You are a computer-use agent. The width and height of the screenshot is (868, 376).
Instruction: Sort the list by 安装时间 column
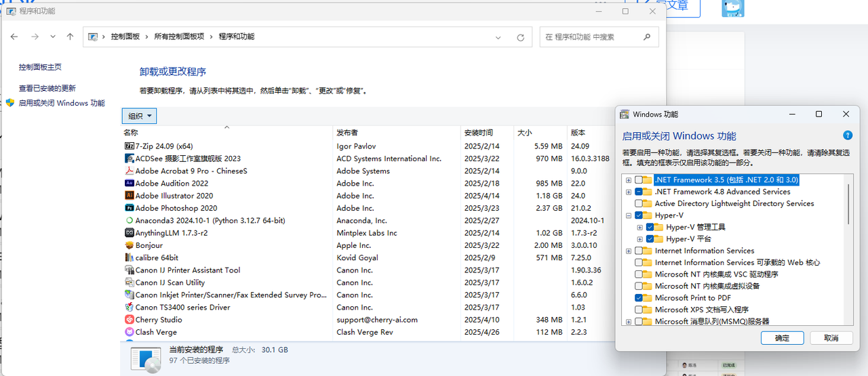(x=487, y=133)
